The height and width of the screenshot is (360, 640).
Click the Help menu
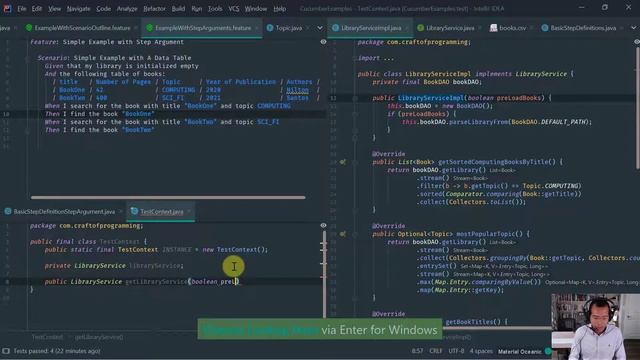[280, 9]
